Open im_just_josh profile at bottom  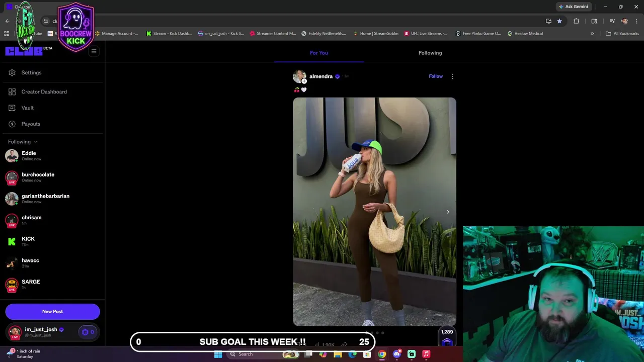[x=40, y=332]
